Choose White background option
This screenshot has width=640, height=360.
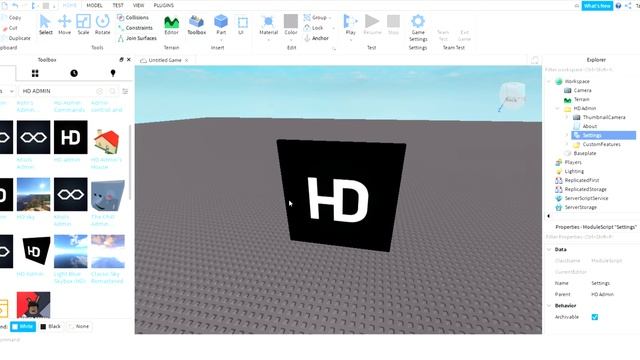(x=23, y=327)
